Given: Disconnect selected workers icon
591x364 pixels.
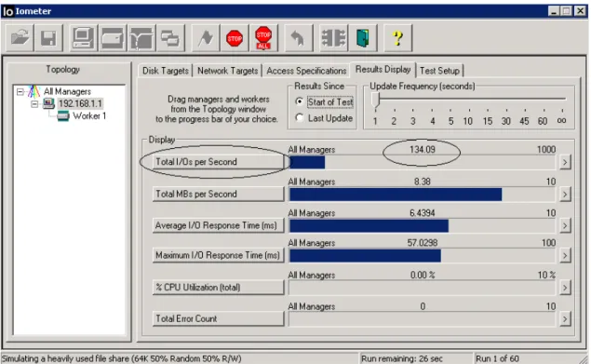Looking at the screenshot, I should [333, 38].
